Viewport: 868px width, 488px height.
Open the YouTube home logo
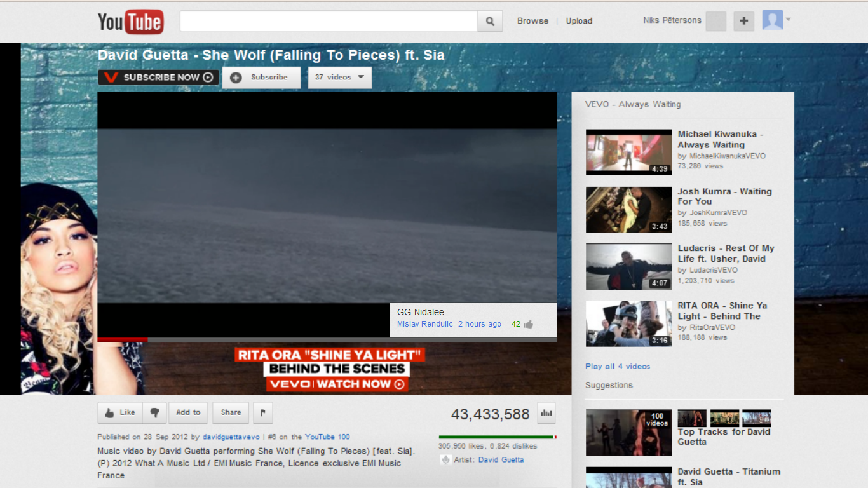click(x=130, y=22)
